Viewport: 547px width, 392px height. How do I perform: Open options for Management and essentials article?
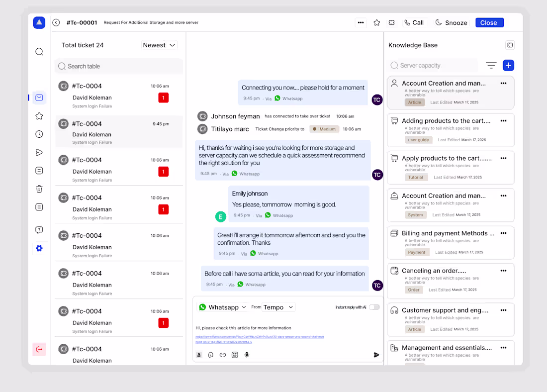point(503,348)
